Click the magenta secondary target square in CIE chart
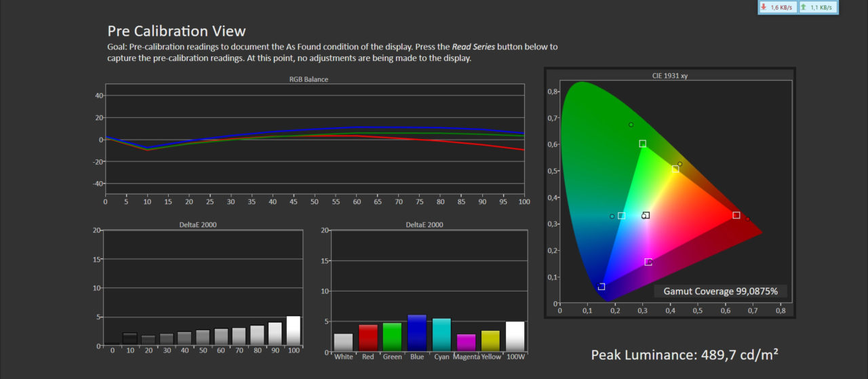Screen dimensions: 868x379 648,262
